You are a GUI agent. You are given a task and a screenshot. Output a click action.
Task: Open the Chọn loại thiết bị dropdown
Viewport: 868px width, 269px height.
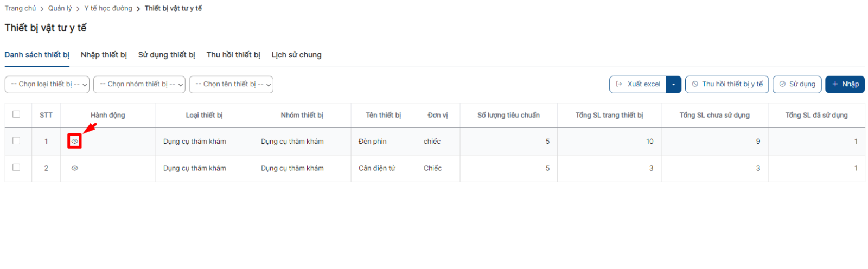(47, 84)
